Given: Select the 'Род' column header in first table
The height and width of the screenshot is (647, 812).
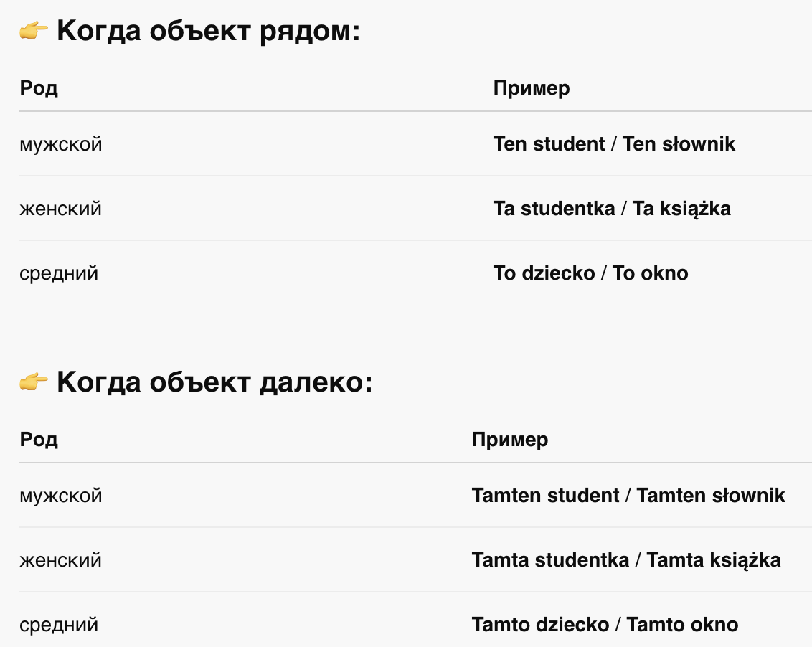Looking at the screenshot, I should coord(39,88).
